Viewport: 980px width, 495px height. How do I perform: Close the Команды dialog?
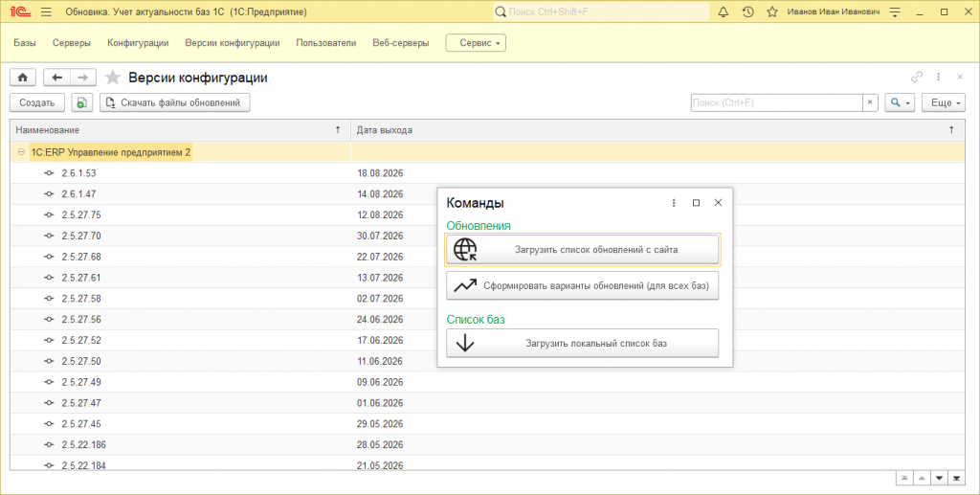pyautogui.click(x=718, y=203)
